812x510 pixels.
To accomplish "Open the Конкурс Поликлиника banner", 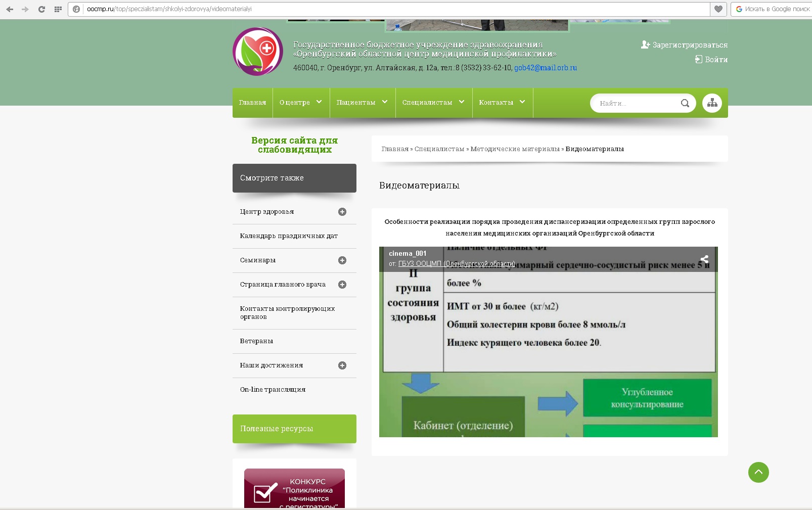I will point(294,488).
